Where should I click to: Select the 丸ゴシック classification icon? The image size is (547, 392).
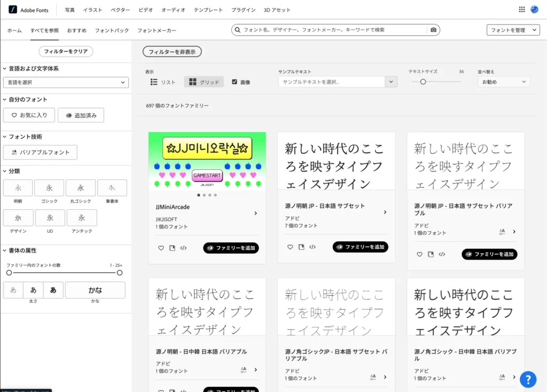point(81,188)
